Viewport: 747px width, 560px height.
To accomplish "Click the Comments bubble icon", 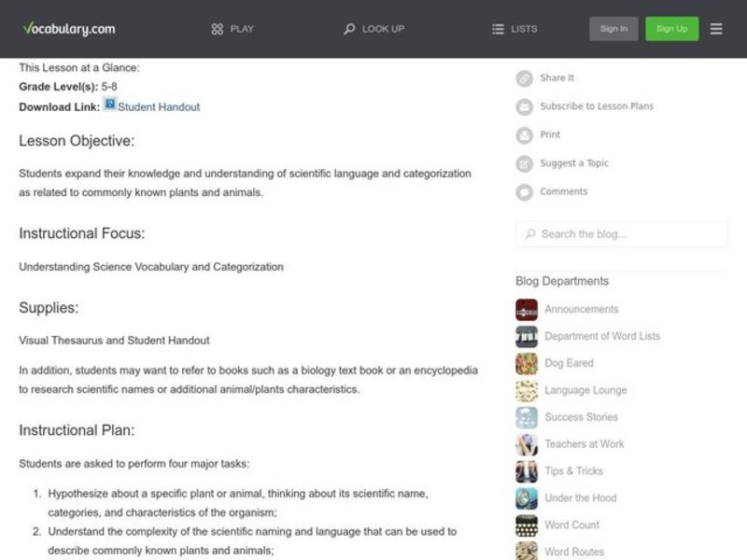I will coord(525,192).
